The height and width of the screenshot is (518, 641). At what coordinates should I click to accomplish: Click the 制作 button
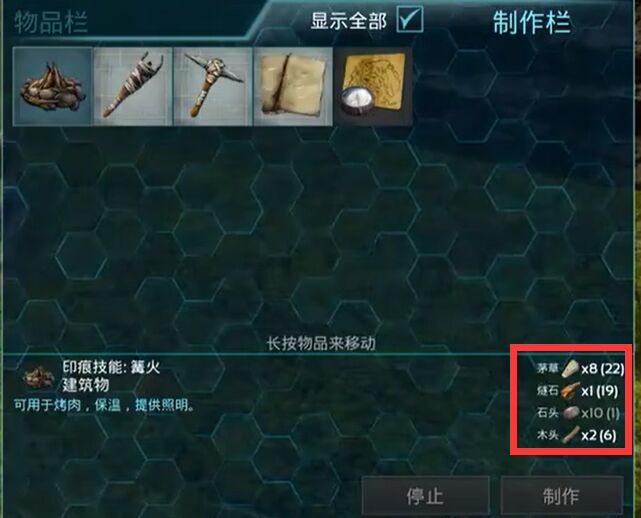point(562,496)
